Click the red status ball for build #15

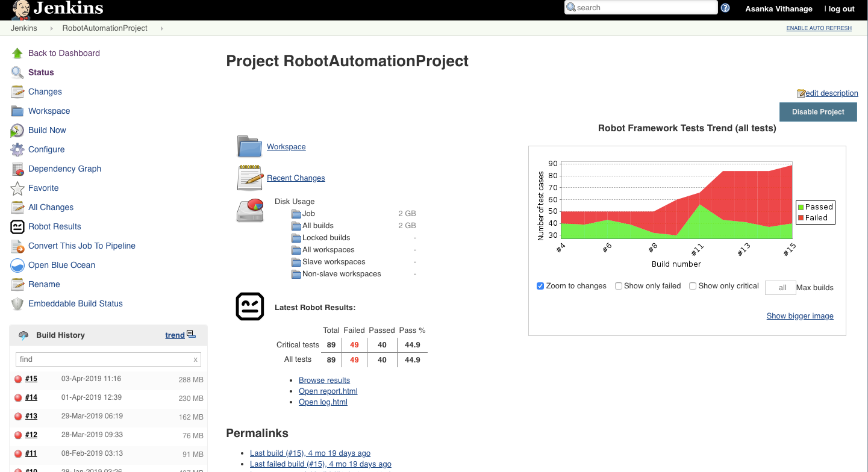pos(18,379)
